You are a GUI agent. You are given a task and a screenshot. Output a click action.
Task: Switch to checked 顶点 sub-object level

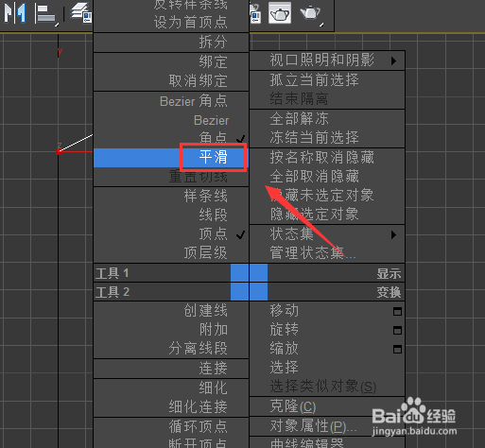tap(213, 234)
